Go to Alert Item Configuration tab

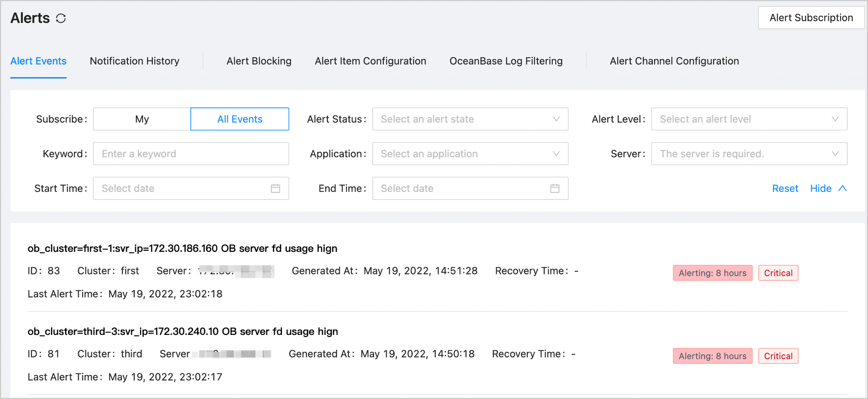[x=370, y=61]
